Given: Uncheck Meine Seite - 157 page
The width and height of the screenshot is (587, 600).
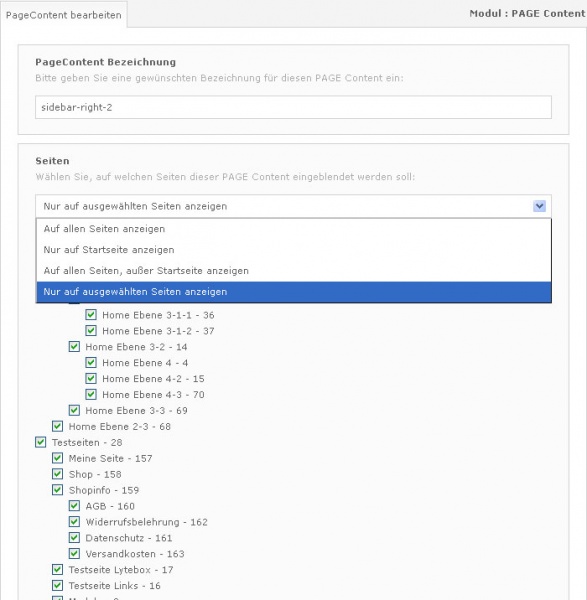Looking at the screenshot, I should pos(57,458).
